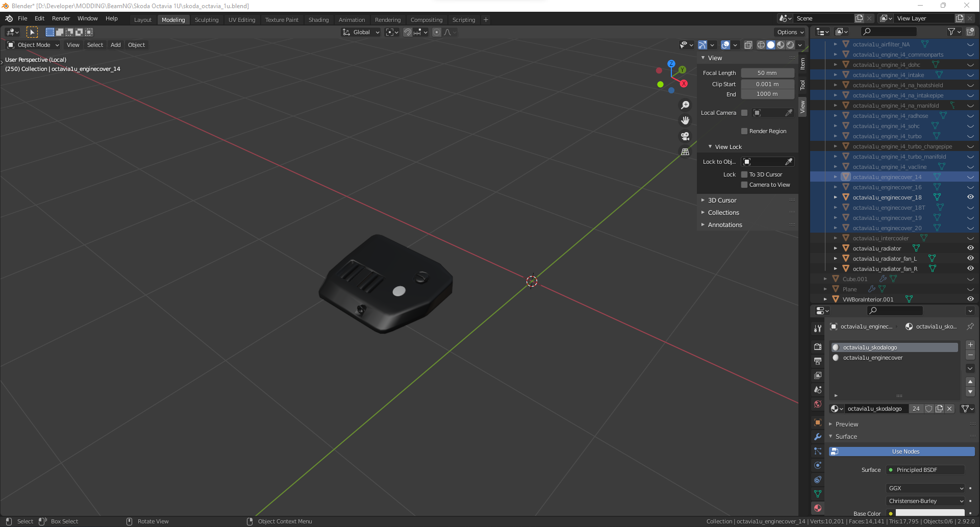This screenshot has width=980, height=527.
Task: Open the Render menu
Action: (61, 18)
